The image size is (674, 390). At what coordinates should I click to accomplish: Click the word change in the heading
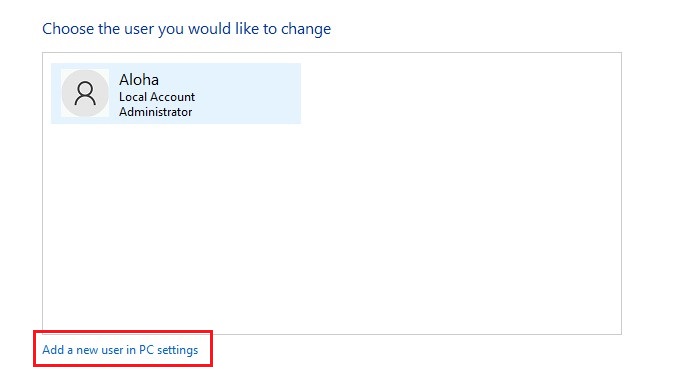[306, 29]
